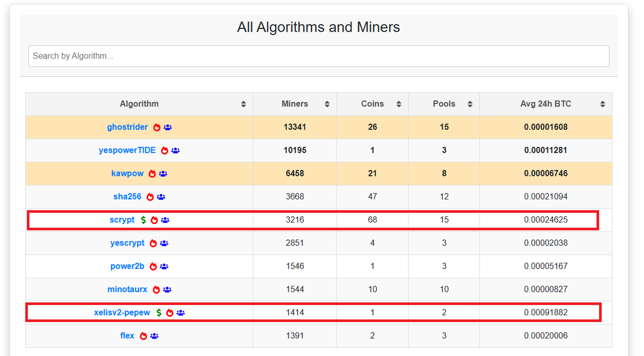The height and width of the screenshot is (356, 644).
Task: Click the users icon in scrypt row
Action: click(x=165, y=220)
